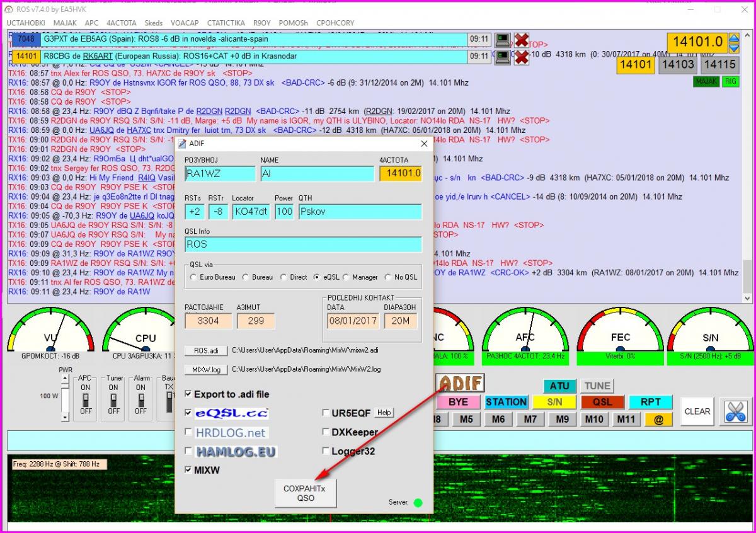Click computer icon on G3PXT row

502,40
